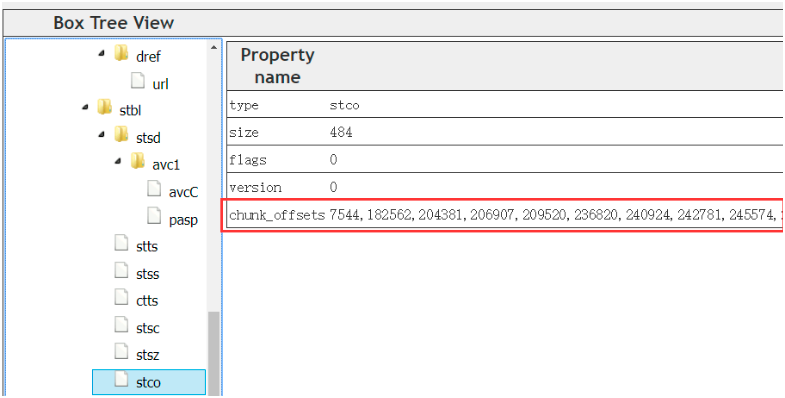Click the size value 484
The width and height of the screenshot is (785, 398).
341,133
